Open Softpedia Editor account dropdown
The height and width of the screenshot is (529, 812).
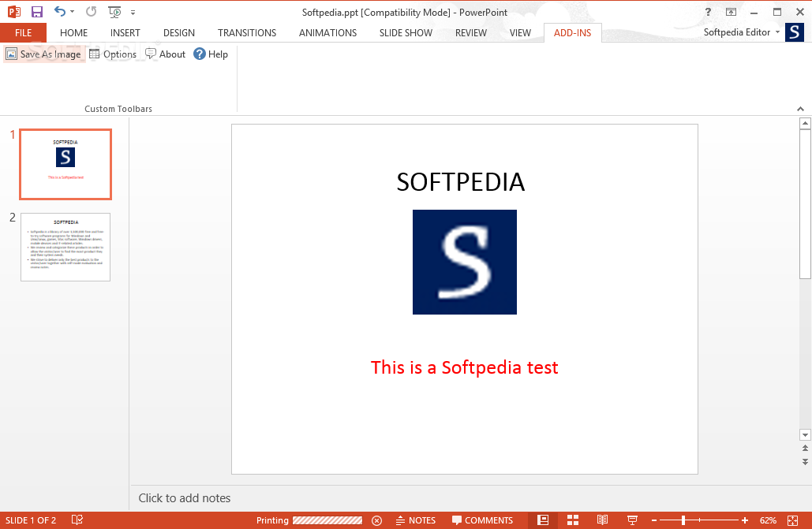(742, 32)
